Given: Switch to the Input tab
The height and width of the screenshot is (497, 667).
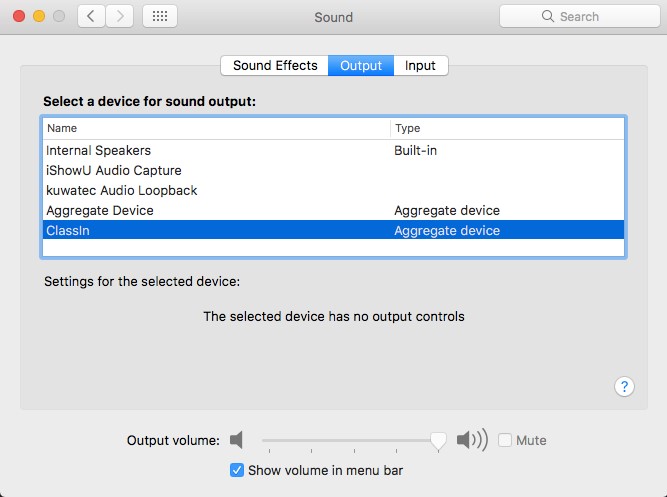Looking at the screenshot, I should tap(420, 66).
